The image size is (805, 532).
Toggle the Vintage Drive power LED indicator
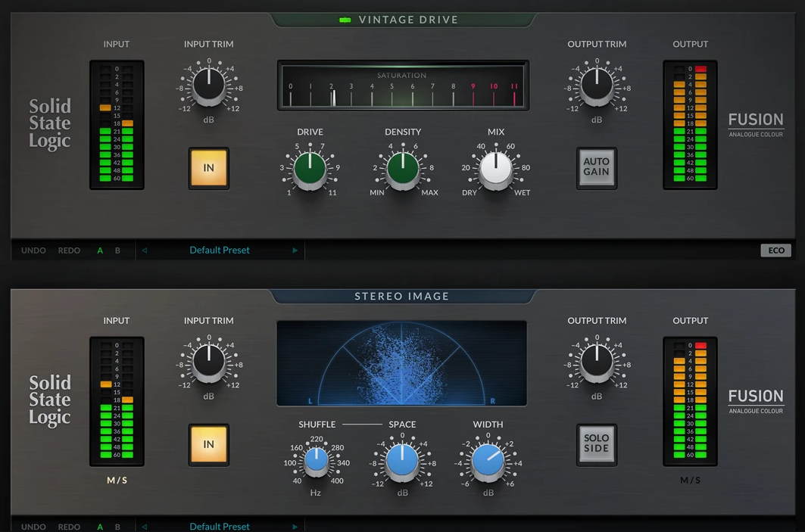tap(345, 20)
